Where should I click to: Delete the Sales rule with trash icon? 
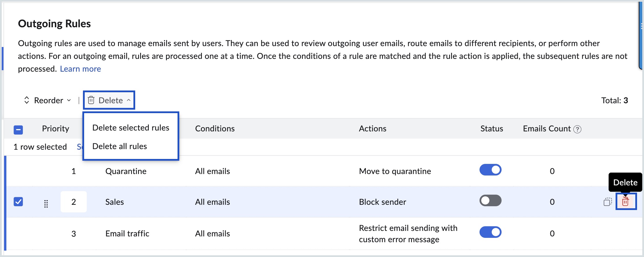coord(625,201)
